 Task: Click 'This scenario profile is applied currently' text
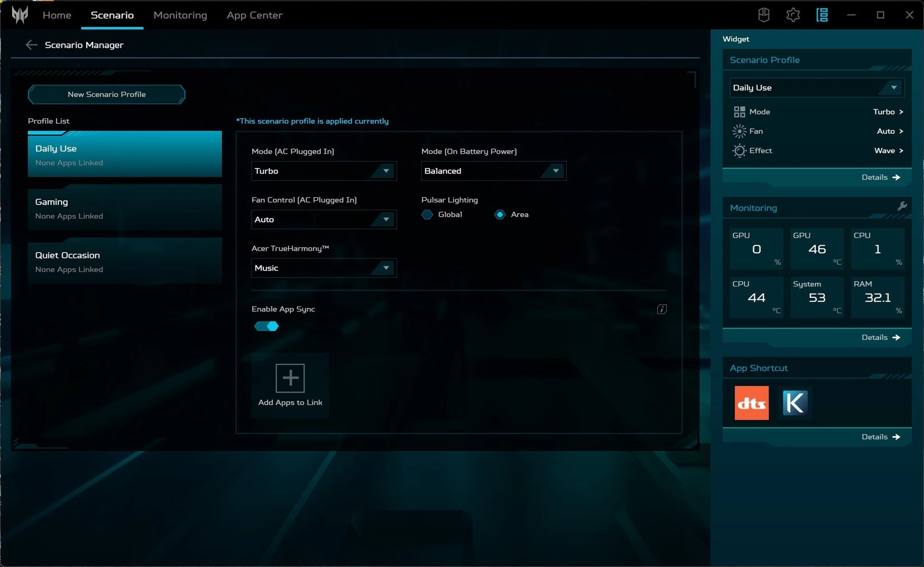[x=312, y=121]
